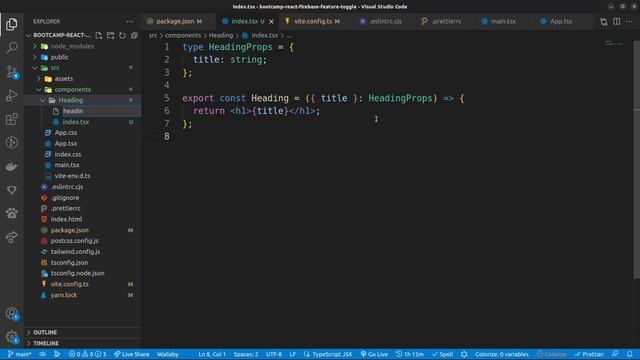Open Live Share icon in activity bar
The height and width of the screenshot is (360, 640).
[11, 237]
